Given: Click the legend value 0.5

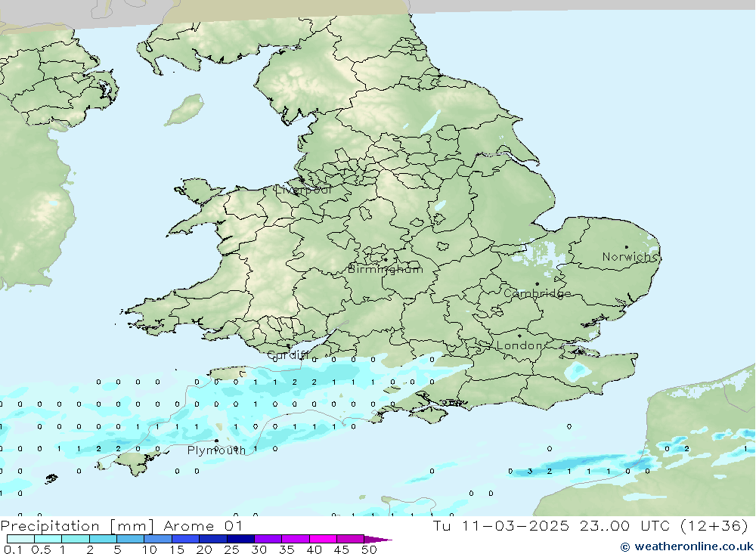Looking at the screenshot, I should (41, 549).
